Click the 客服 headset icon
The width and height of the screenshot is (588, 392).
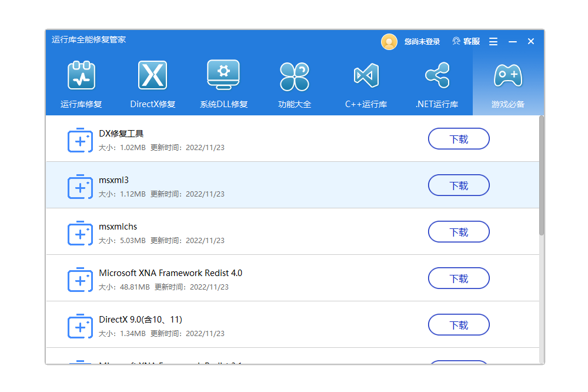pos(456,41)
